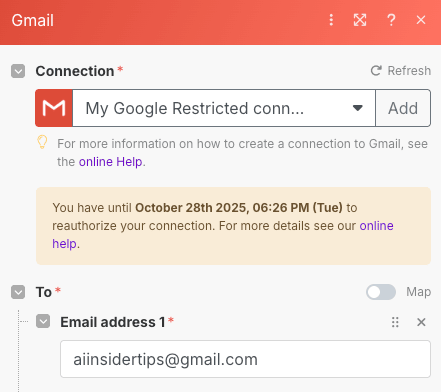
Task: Open the three-dot options menu in the Gmail header
Action: point(331,20)
